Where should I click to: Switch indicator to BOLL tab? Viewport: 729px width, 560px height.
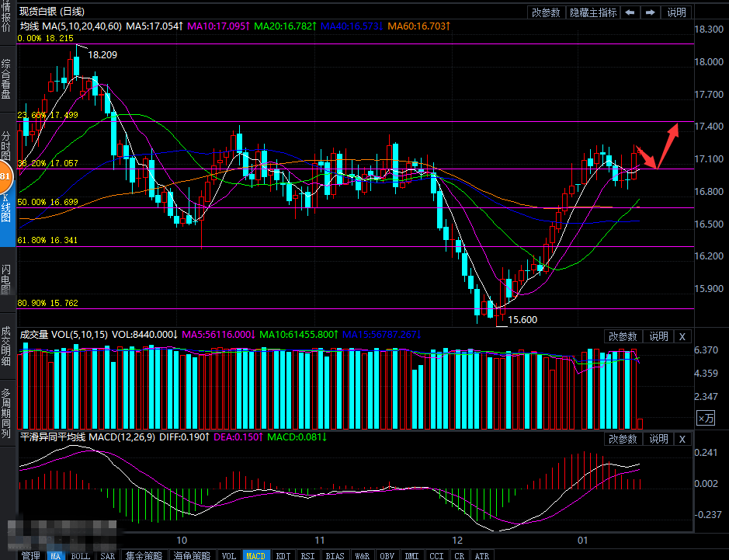pos(81,555)
